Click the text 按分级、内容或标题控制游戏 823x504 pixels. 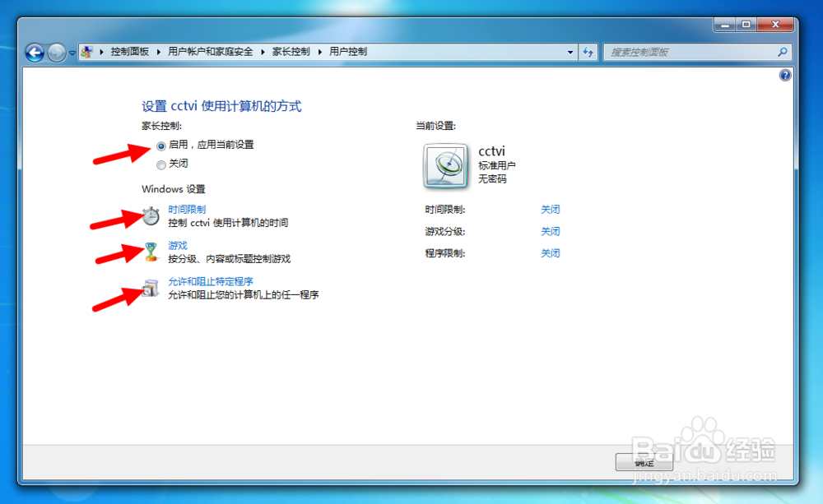(230, 258)
